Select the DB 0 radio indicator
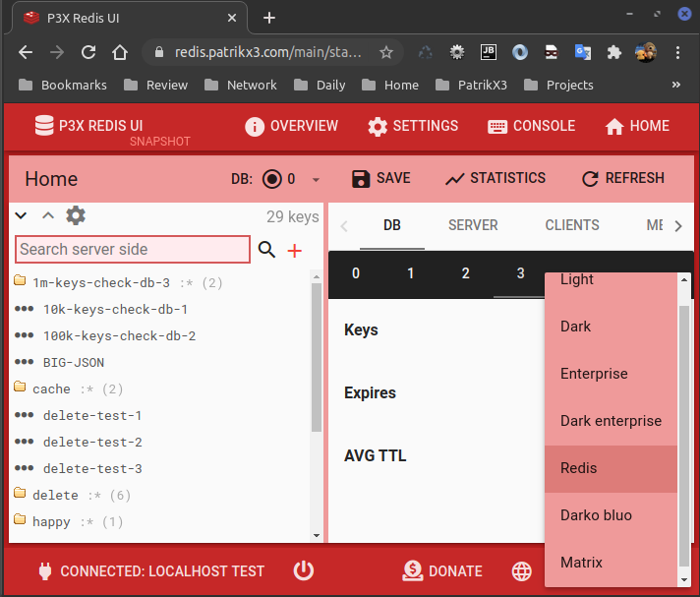Viewport: 700px width, 597px height. (272, 179)
